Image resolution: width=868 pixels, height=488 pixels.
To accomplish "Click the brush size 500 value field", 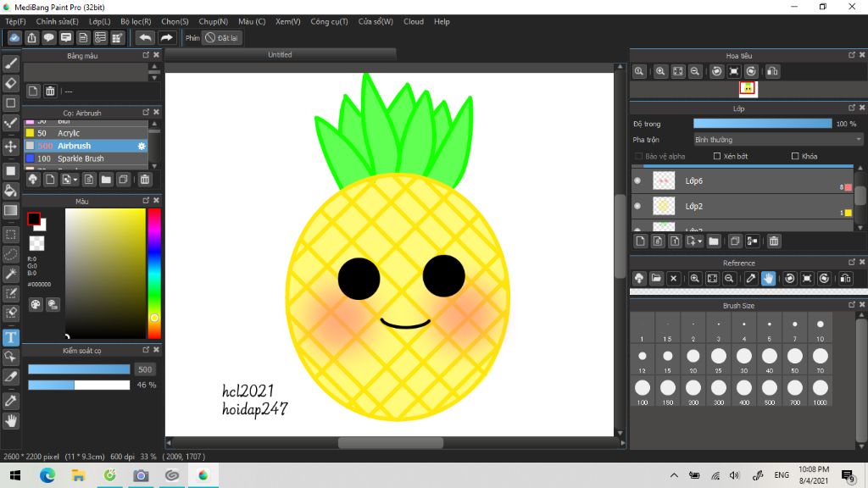I will pos(145,369).
